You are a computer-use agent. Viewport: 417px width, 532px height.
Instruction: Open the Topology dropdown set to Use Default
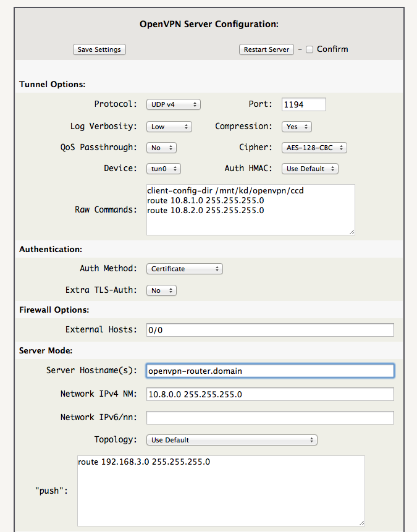pos(232,440)
